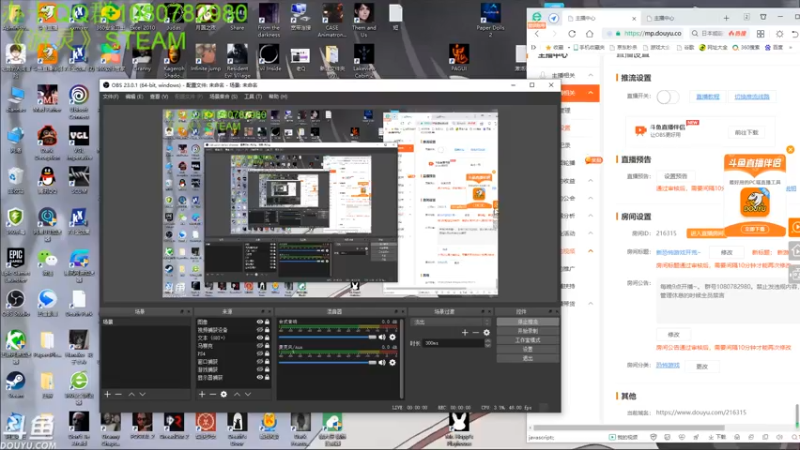Go back in the browser window
Image resolution: width=800 pixels, height=450 pixels.
[537, 34]
